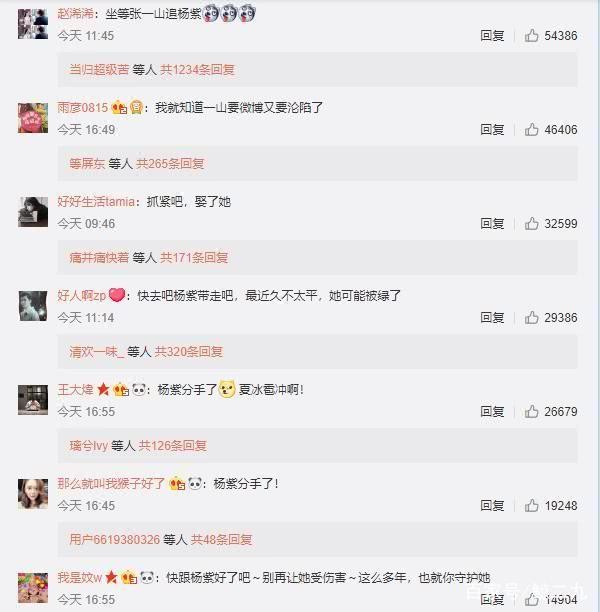This screenshot has width=600, height=612.
Task: Click the like icon beside 19248
Action: click(x=531, y=505)
